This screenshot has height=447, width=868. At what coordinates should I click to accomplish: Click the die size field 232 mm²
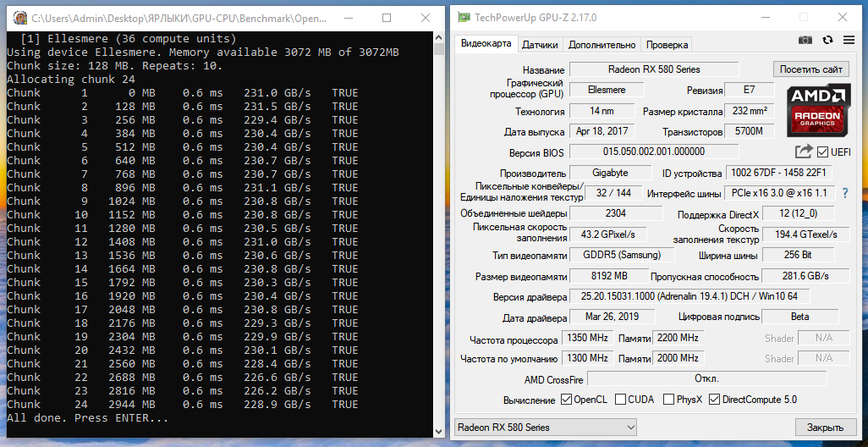pos(750,111)
